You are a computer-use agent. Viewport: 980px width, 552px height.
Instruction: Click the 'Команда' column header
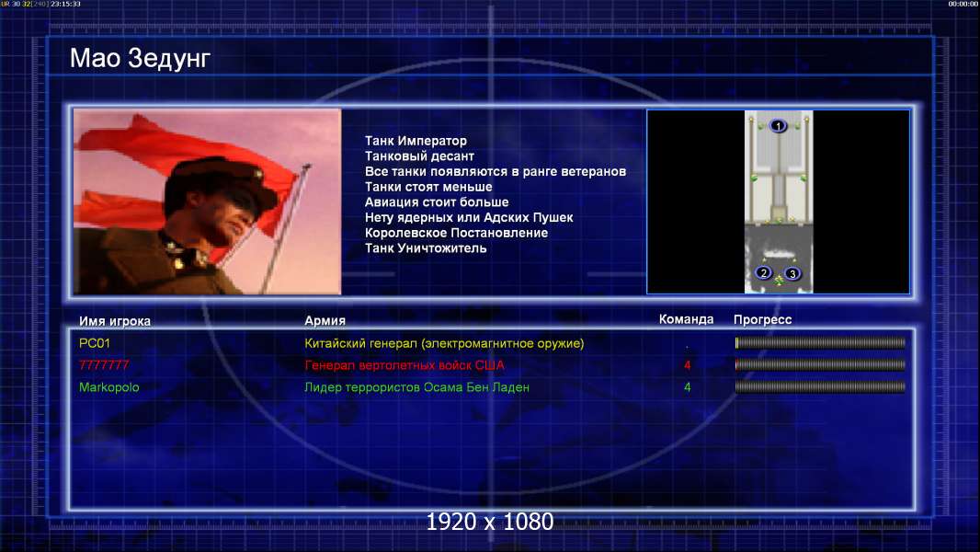pos(686,319)
